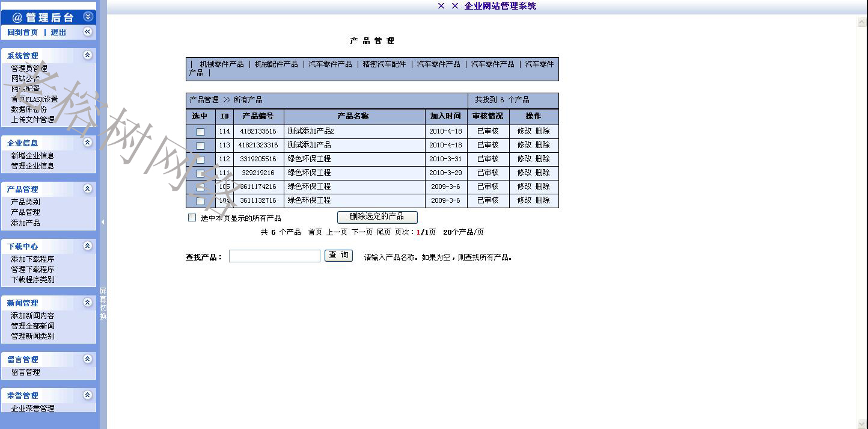
Task: Open 企业荣誉管理 in sidebar
Action: (x=32, y=409)
